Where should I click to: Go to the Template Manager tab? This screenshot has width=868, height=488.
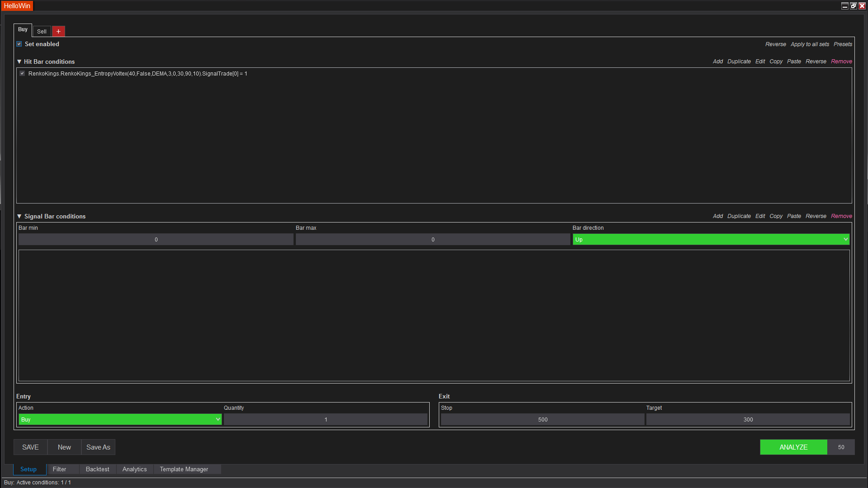point(184,469)
